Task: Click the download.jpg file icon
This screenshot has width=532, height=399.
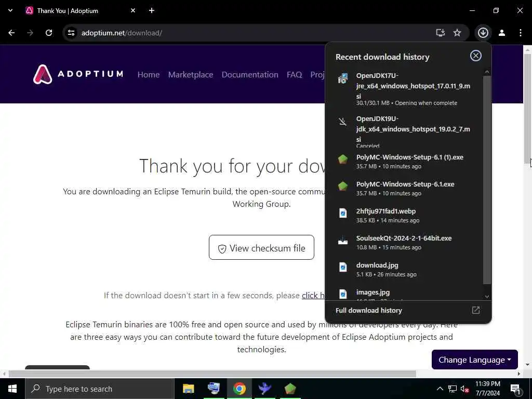Action: (343, 267)
